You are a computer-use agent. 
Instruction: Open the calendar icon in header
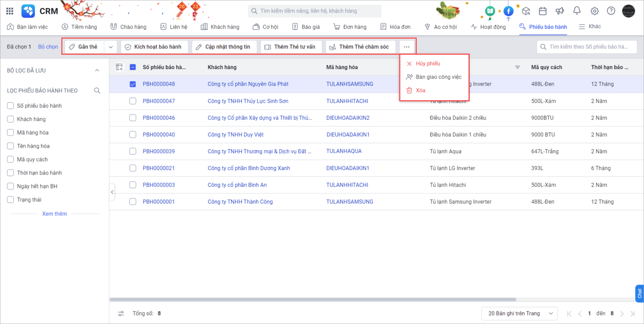(x=543, y=11)
